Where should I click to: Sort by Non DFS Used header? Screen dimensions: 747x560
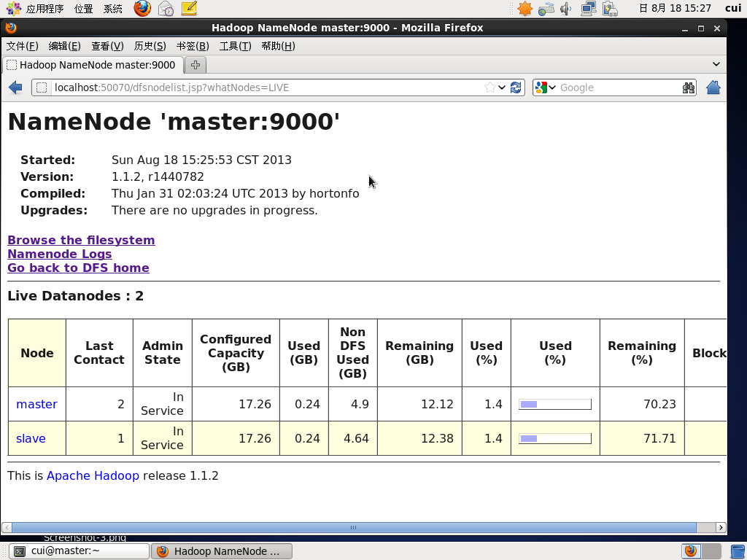[352, 353]
